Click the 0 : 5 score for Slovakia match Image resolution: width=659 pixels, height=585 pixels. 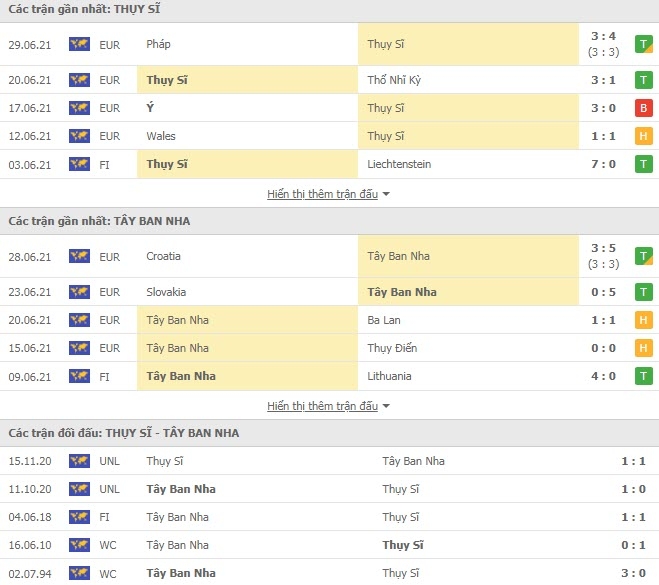(x=603, y=292)
